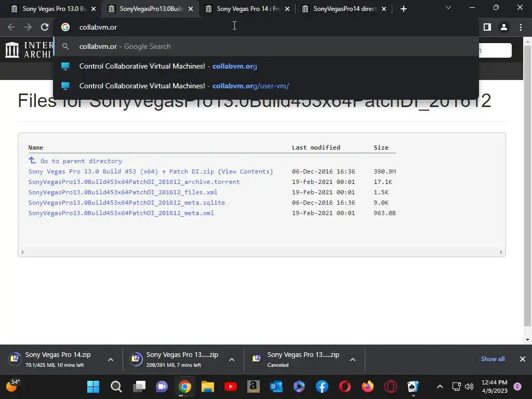Viewport: 532px width, 399px height.
Task: Open the weather widget showing 54°
Action: pos(13,386)
